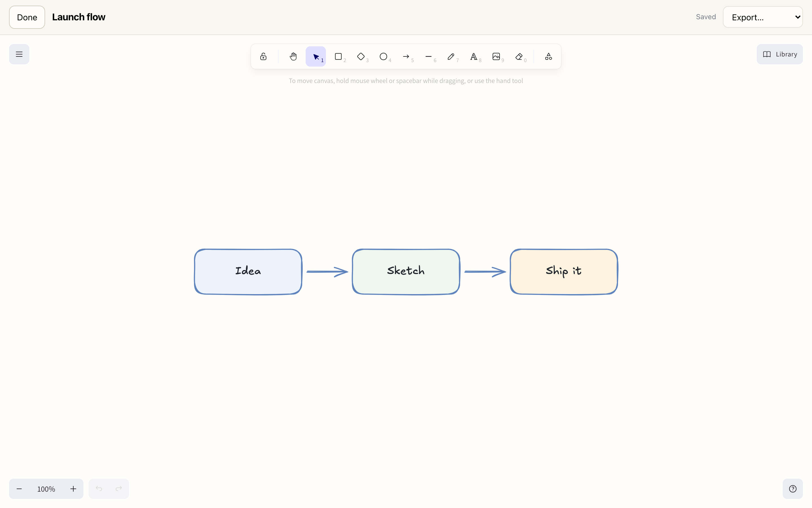Image resolution: width=812 pixels, height=508 pixels.
Task: Open the Export dropdown
Action: point(763,17)
